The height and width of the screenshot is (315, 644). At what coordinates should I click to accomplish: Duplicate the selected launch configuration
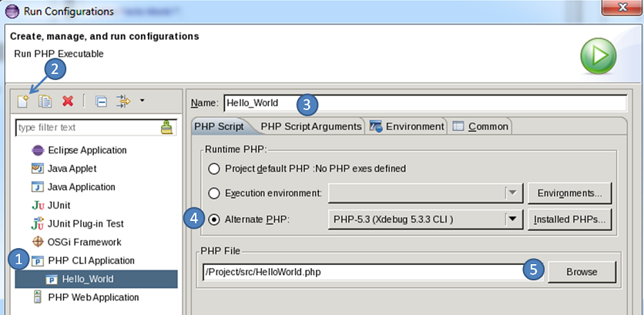point(45,101)
